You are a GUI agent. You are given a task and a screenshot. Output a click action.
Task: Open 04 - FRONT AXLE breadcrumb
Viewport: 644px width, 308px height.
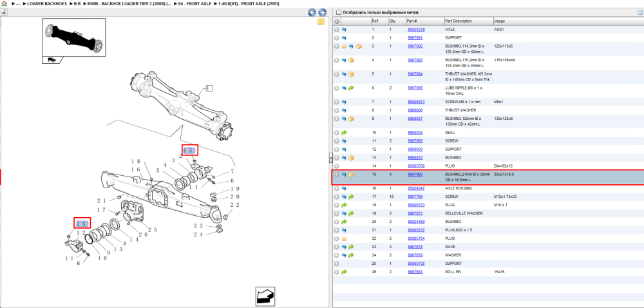point(194,3)
